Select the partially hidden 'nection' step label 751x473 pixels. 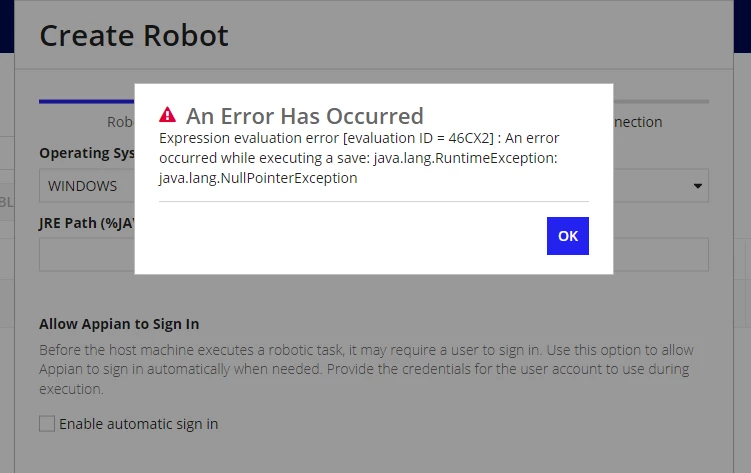point(638,122)
